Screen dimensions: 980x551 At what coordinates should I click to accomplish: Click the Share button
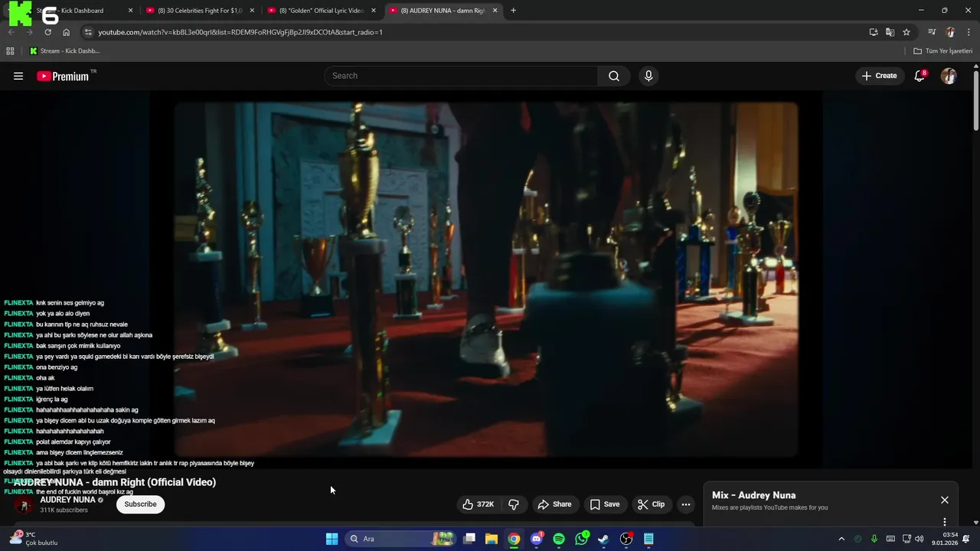554,504
